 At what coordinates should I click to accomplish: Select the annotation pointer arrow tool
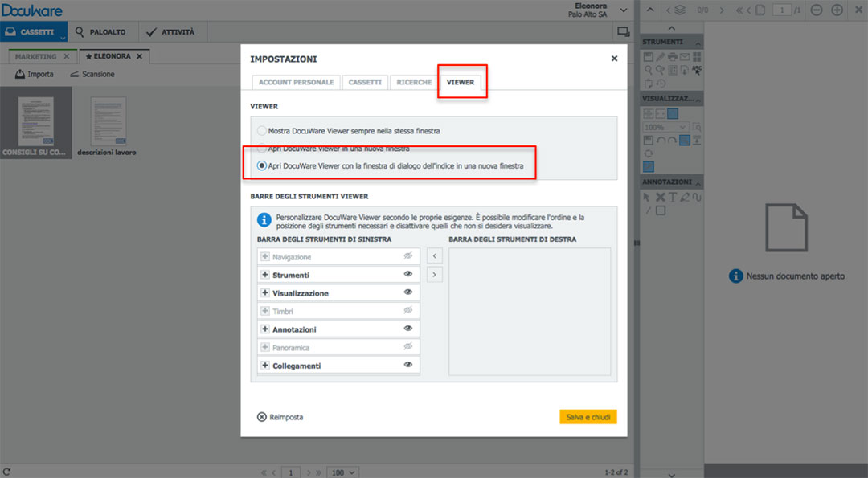click(x=646, y=197)
